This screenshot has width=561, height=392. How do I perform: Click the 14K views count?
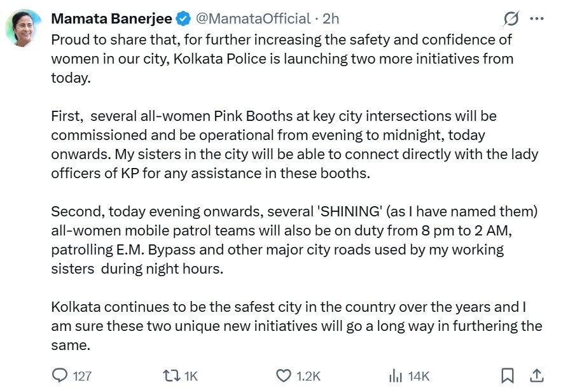click(x=419, y=376)
